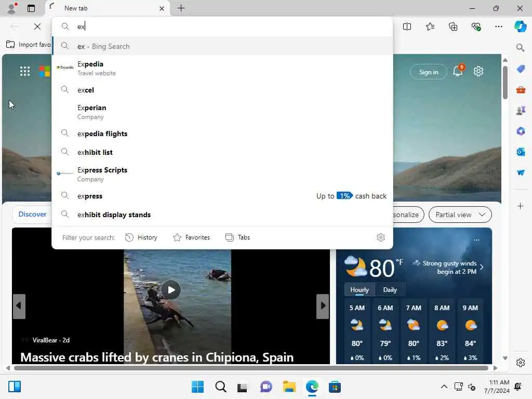Viewport: 532px width, 399px height.
Task: Open page settings gear near Sign in
Action: [478, 71]
